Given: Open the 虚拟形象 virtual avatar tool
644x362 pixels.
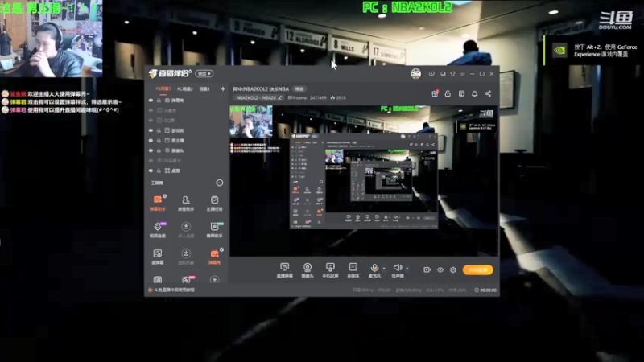Looking at the screenshot, I should pos(186,257).
